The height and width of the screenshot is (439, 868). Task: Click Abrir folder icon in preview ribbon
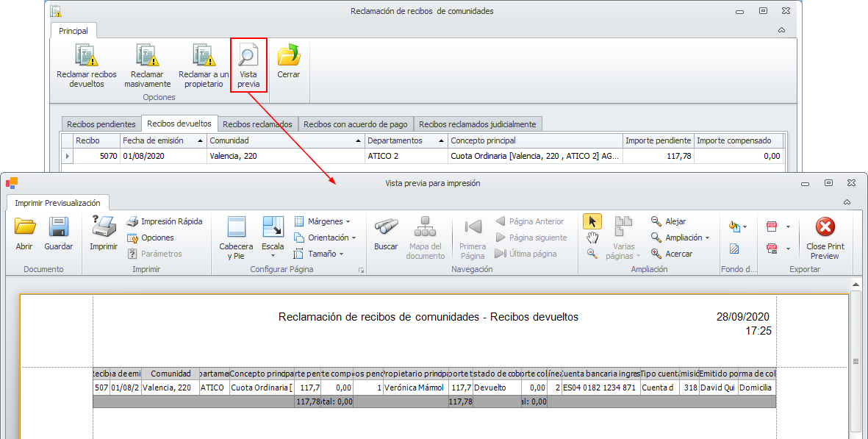point(24,227)
